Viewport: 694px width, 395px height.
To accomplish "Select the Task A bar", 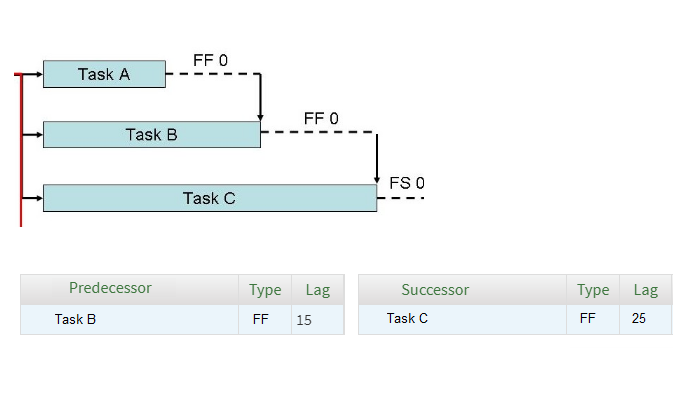I will click(104, 74).
